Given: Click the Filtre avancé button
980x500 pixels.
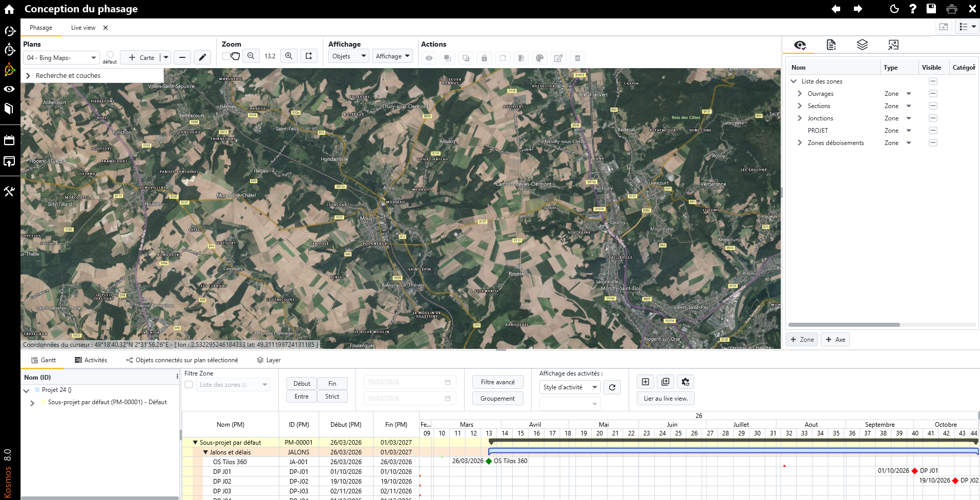Looking at the screenshot, I should [497, 382].
